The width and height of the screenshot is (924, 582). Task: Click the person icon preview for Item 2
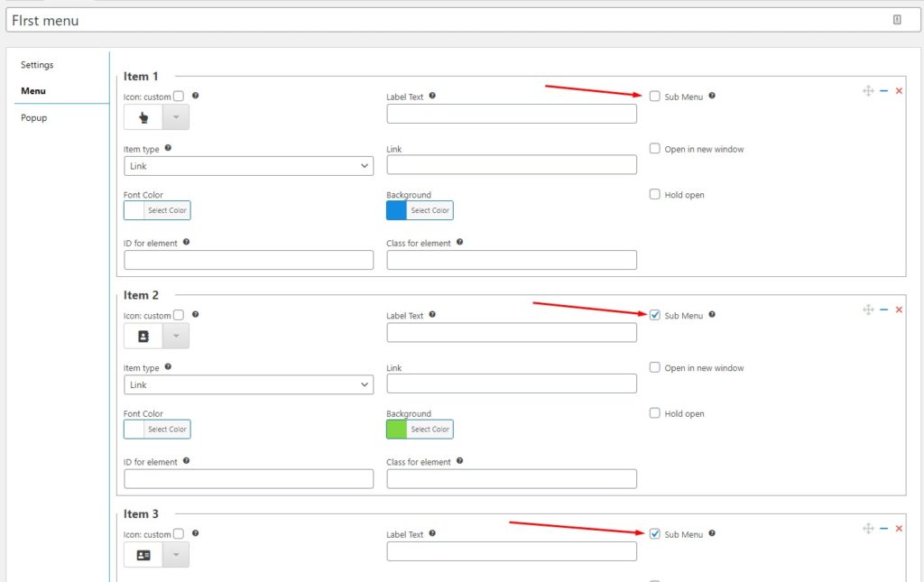coord(143,335)
